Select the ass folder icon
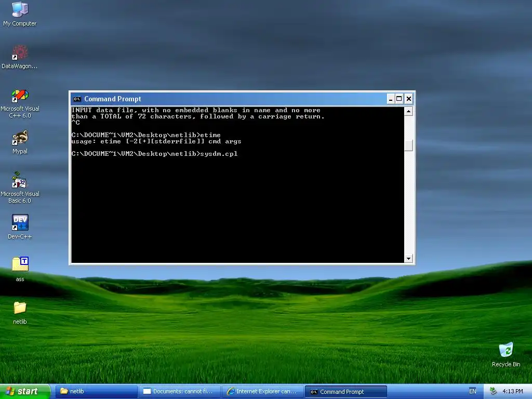 coord(20,269)
